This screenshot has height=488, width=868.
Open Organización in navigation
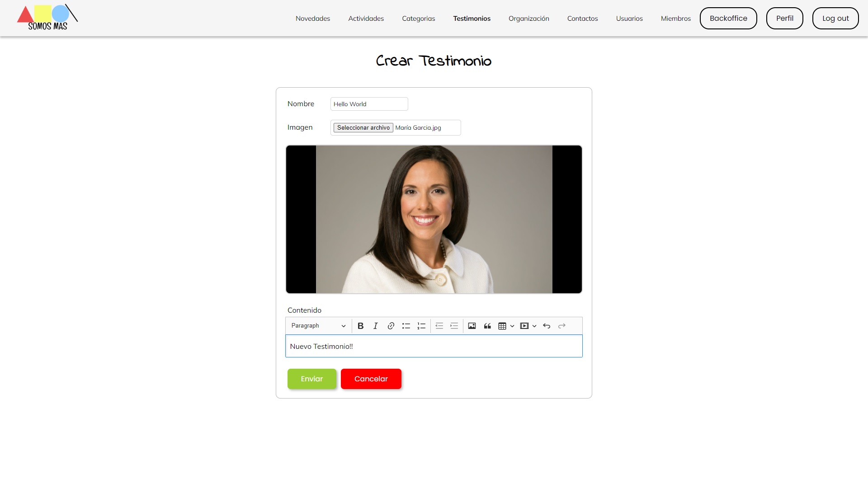point(529,19)
